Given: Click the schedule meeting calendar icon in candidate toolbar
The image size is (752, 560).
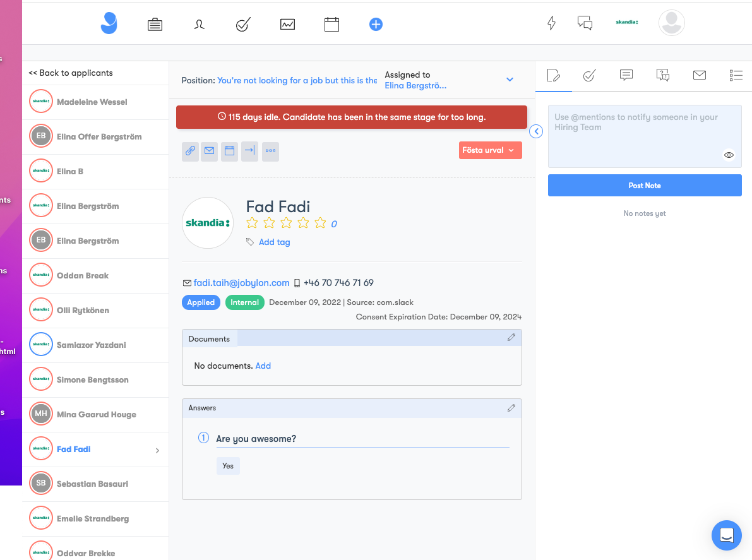Looking at the screenshot, I should [x=230, y=151].
